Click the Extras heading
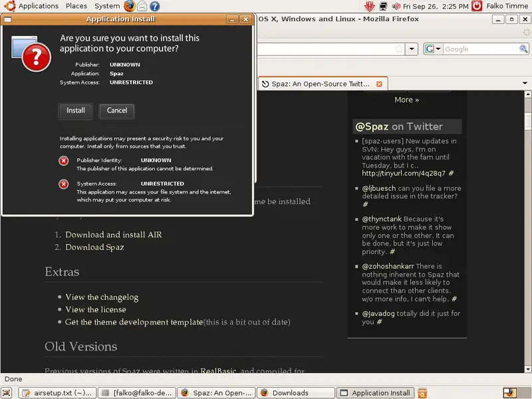This screenshot has width=532, height=399. tap(62, 272)
